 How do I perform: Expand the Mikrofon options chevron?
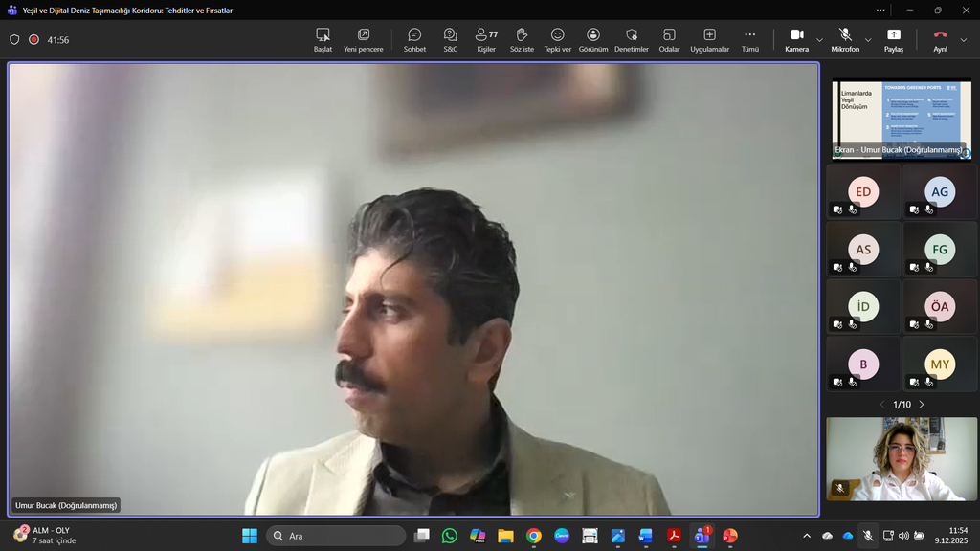pyautogui.click(x=868, y=40)
